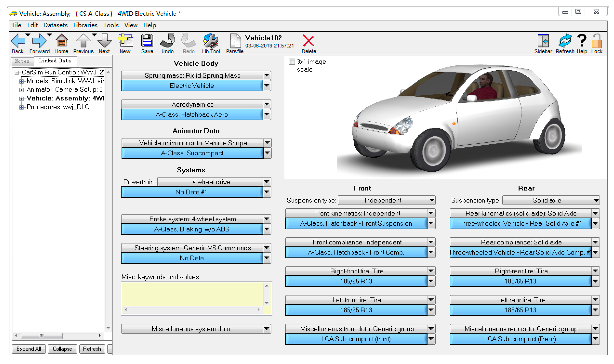
Task: Enable the 3x1 image scale checkbox
Action: pyautogui.click(x=292, y=62)
